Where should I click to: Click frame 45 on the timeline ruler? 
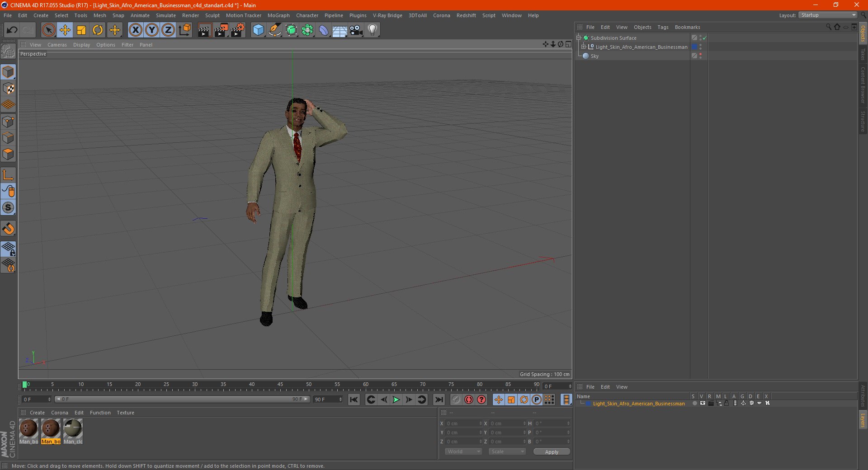tap(280, 385)
